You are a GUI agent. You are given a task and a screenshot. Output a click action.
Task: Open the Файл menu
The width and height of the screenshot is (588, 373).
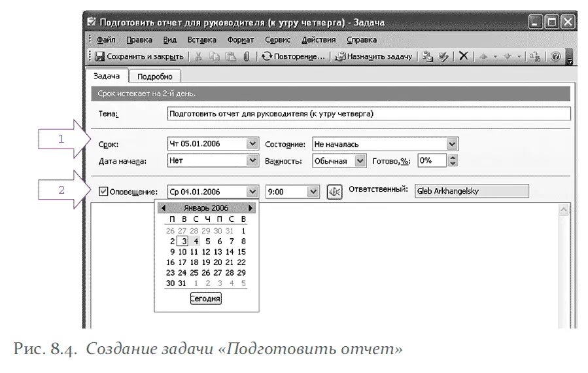point(106,39)
